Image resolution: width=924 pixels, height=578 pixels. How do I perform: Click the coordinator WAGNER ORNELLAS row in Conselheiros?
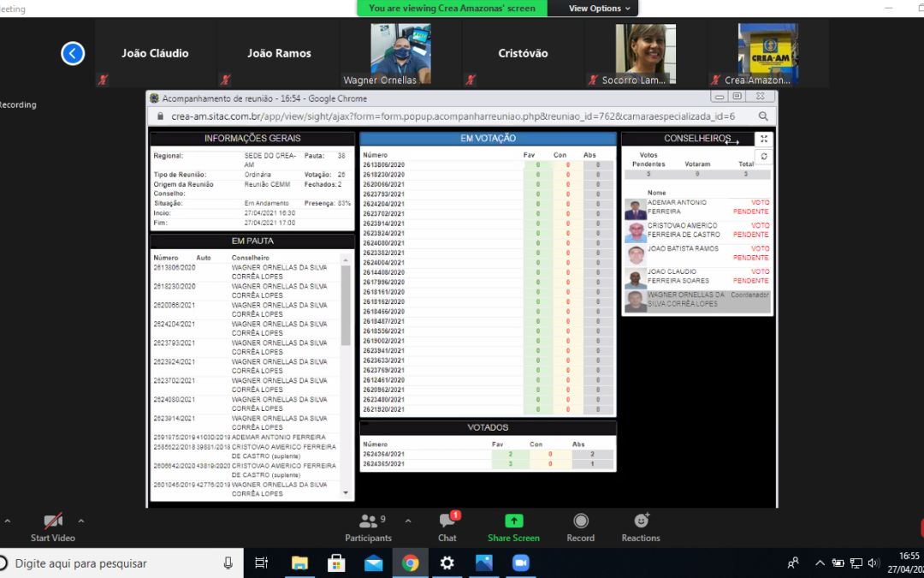click(x=697, y=301)
